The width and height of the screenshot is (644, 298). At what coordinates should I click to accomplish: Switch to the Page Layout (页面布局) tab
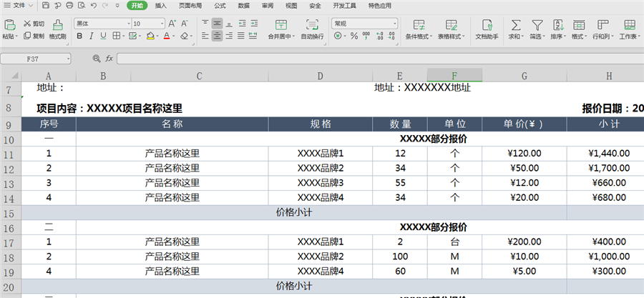click(x=190, y=6)
